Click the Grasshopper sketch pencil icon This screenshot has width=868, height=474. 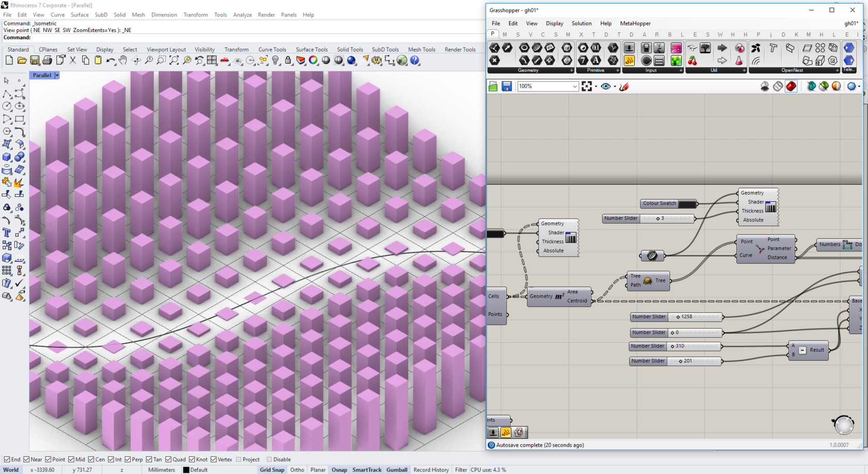click(624, 87)
